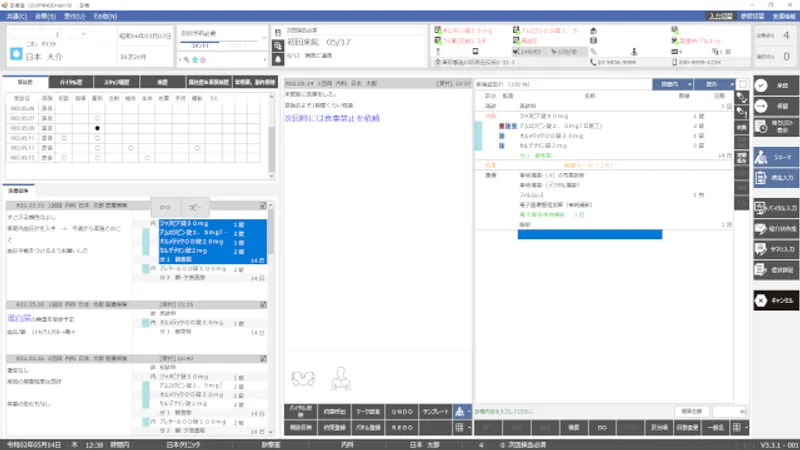
Task: Toggle checkbox on R02.05.16 10:26 record header
Action: [263, 305]
